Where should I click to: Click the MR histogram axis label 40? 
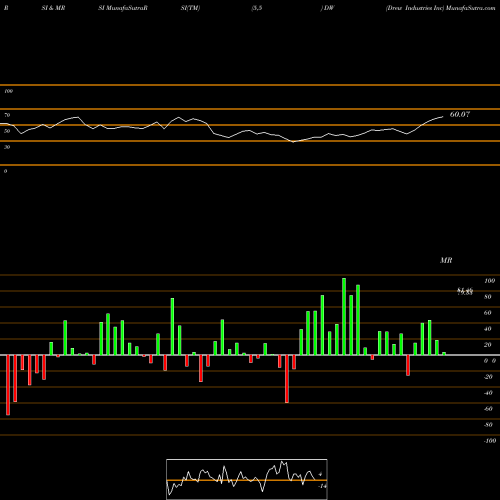487,329
